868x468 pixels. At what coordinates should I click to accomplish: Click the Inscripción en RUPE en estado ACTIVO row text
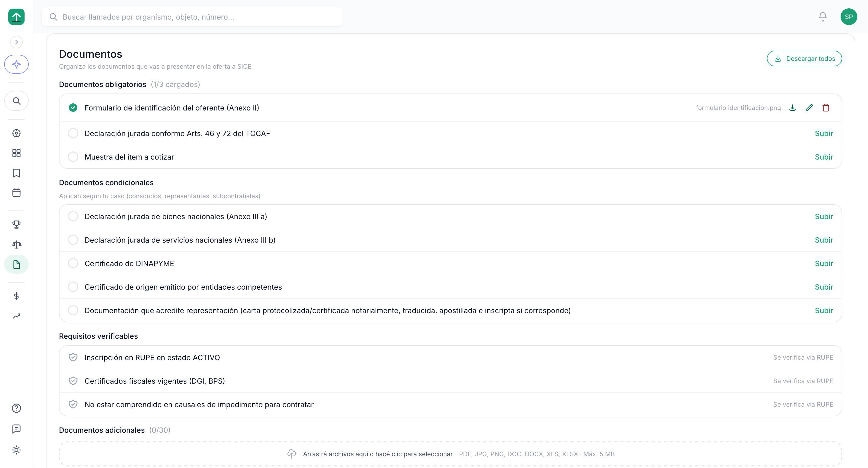pos(152,358)
